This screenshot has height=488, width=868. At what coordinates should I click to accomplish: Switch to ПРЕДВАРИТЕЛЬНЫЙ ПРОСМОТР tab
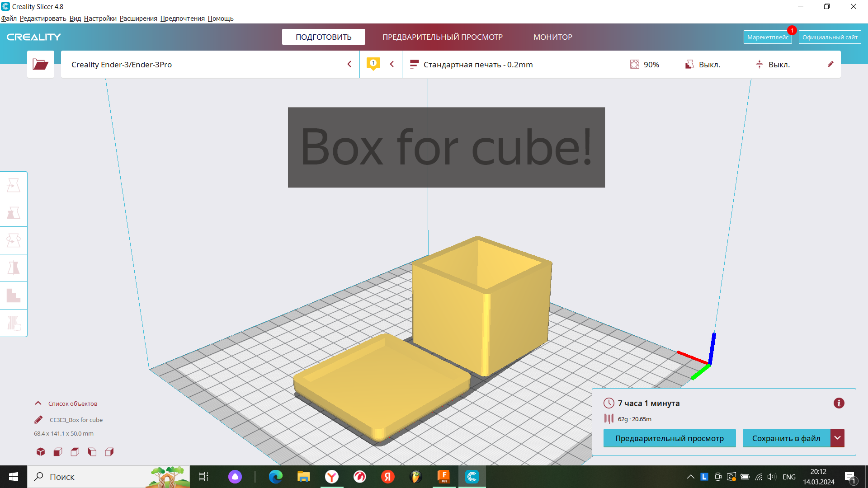click(443, 37)
